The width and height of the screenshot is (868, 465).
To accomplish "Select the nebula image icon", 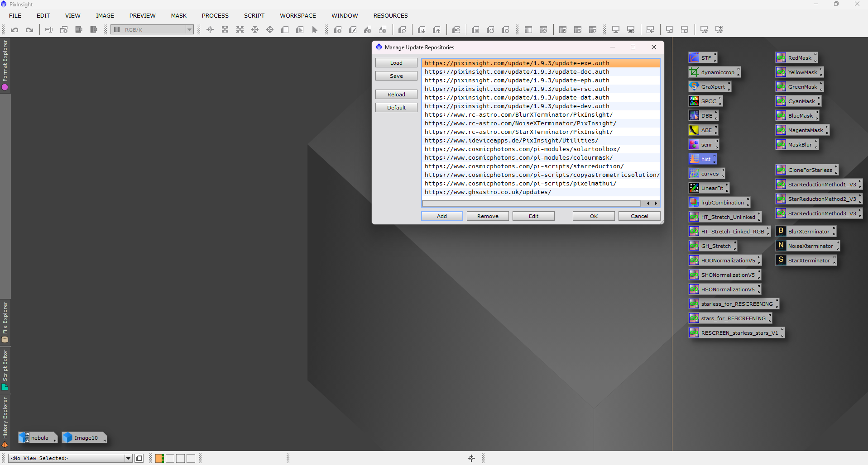I will click(x=37, y=438).
